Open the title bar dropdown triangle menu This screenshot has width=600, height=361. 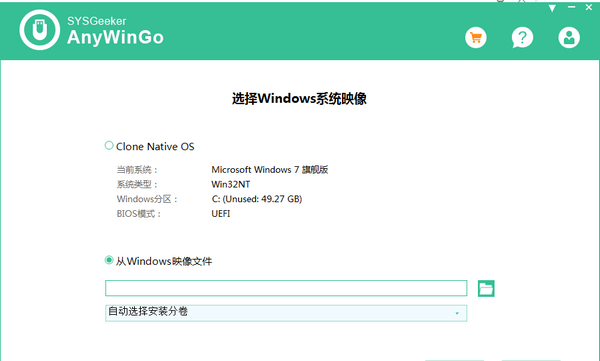click(x=552, y=8)
